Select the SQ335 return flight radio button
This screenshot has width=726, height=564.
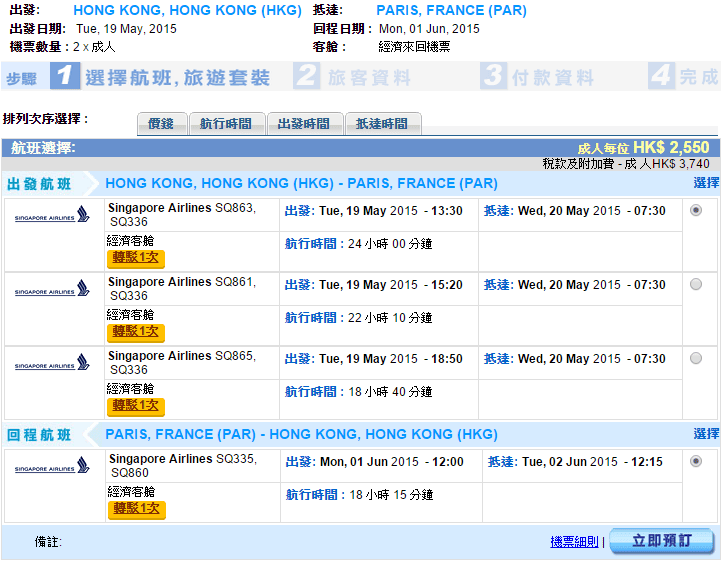pos(696,461)
